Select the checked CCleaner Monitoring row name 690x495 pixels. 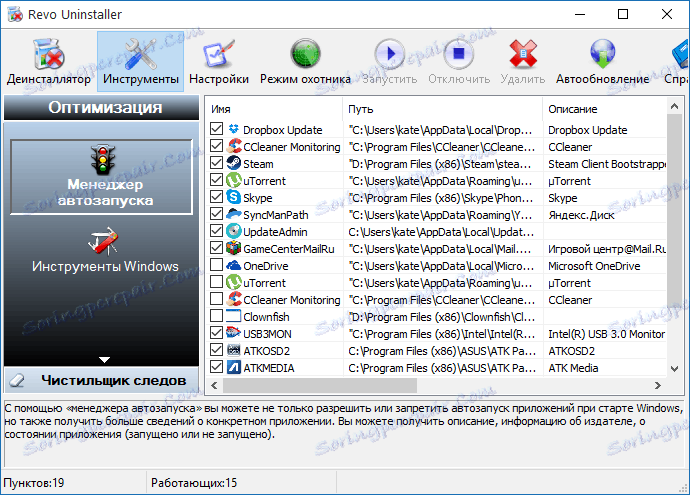coord(292,147)
